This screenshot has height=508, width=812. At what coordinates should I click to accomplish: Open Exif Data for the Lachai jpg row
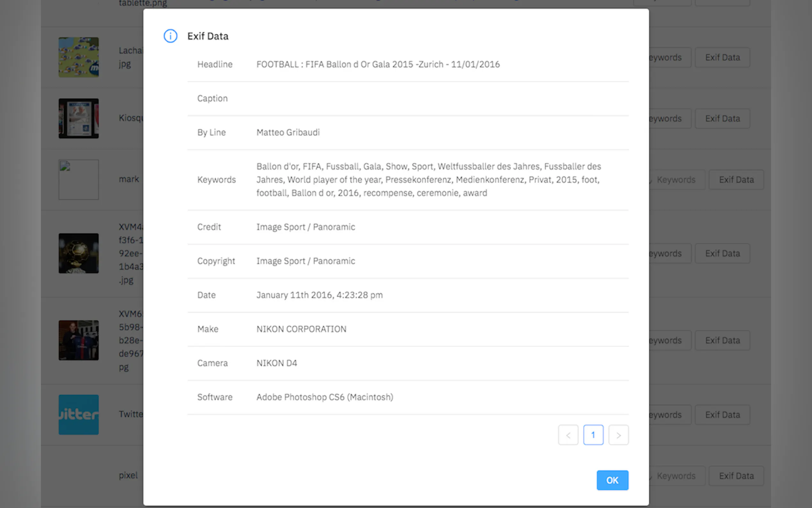[x=722, y=58]
